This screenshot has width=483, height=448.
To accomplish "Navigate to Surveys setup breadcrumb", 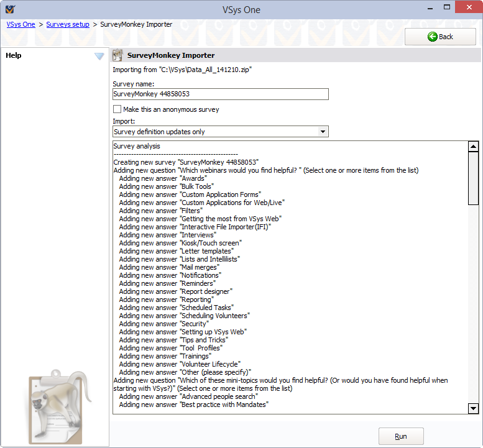I will (68, 24).
